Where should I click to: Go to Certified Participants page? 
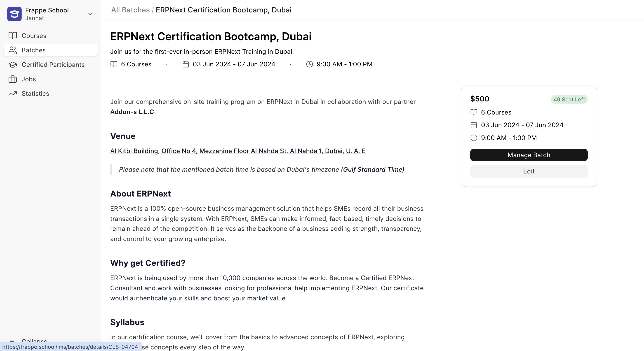click(53, 65)
